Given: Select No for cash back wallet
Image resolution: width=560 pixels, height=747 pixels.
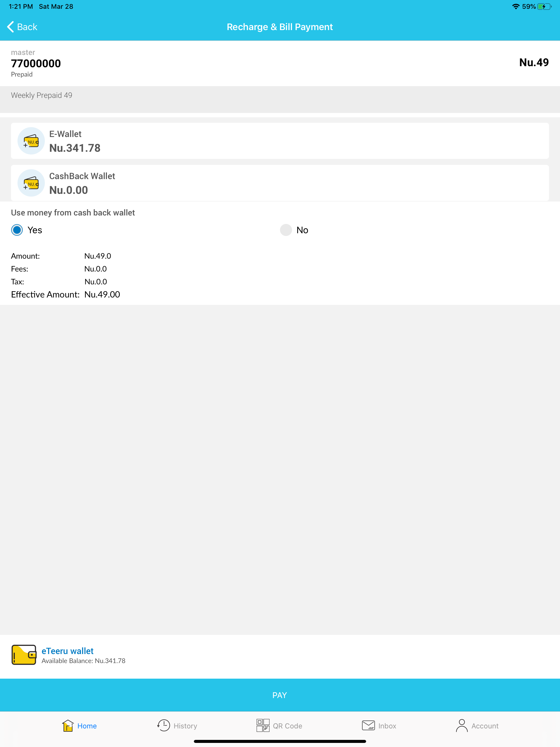Looking at the screenshot, I should tap(286, 230).
